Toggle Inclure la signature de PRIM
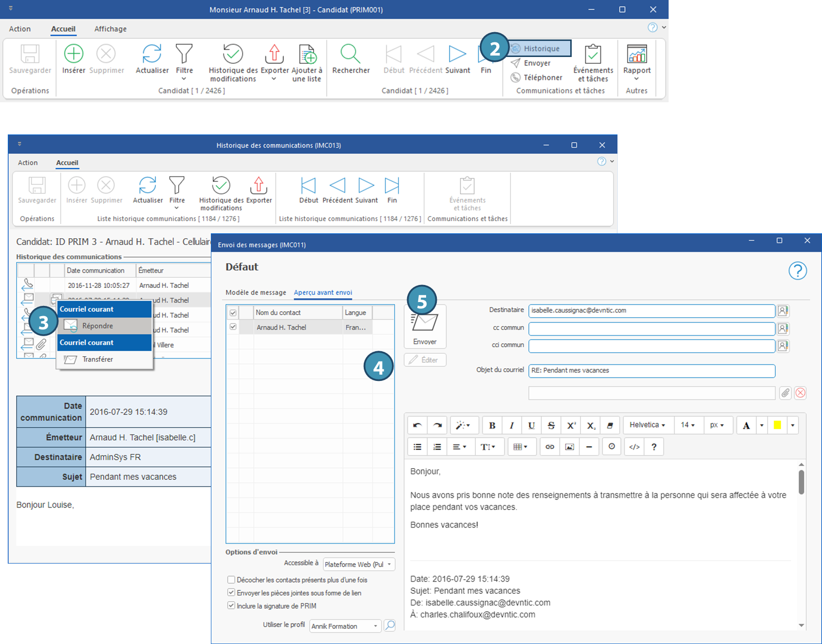Viewport: 822px width, 644px height. 231,606
